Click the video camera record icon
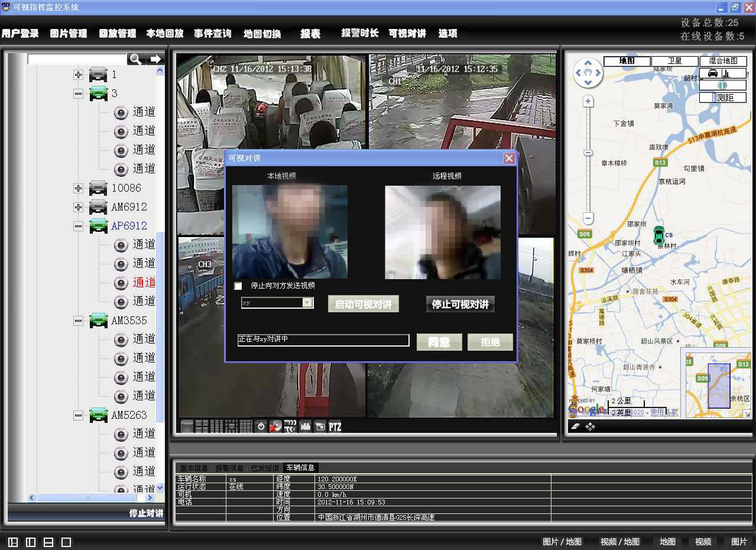This screenshot has height=550, width=756. 305,426
